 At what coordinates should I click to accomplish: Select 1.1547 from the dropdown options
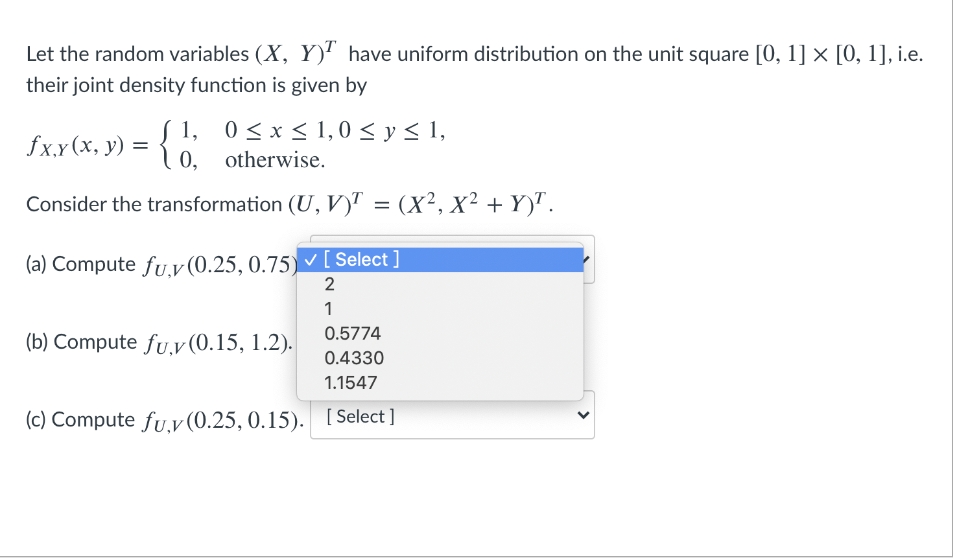tap(352, 382)
